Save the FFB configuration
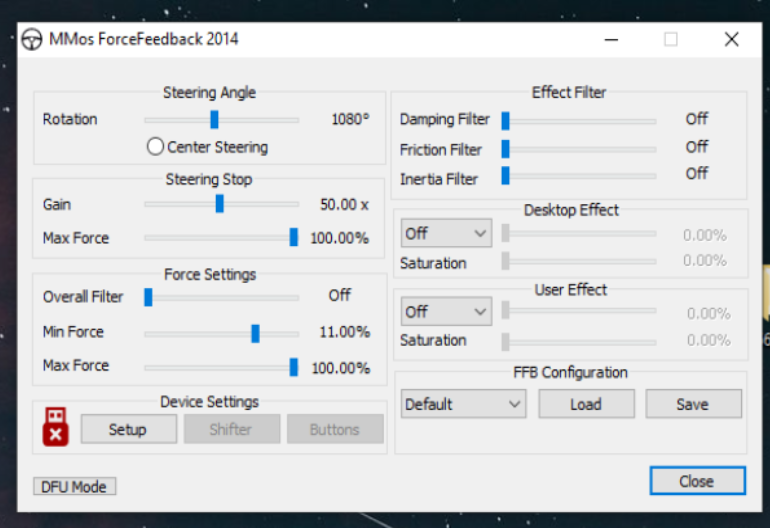Image resolution: width=770 pixels, height=528 pixels. pos(692,404)
